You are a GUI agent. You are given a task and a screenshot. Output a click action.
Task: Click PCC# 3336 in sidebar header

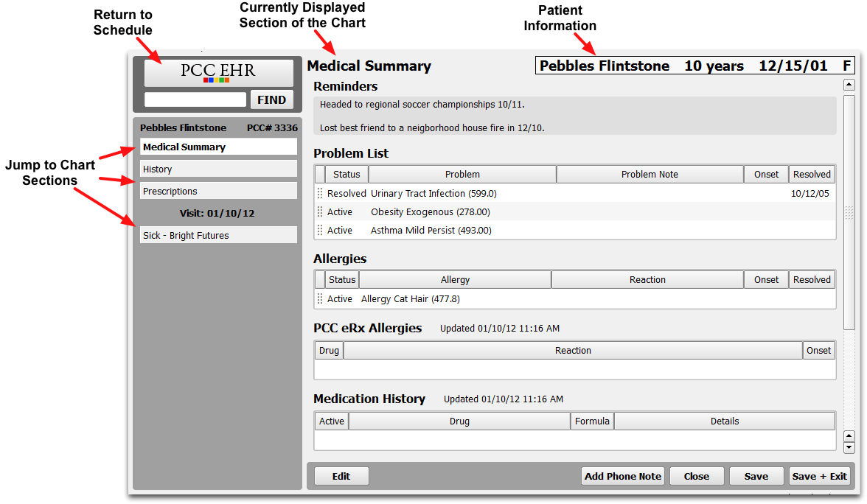(272, 127)
